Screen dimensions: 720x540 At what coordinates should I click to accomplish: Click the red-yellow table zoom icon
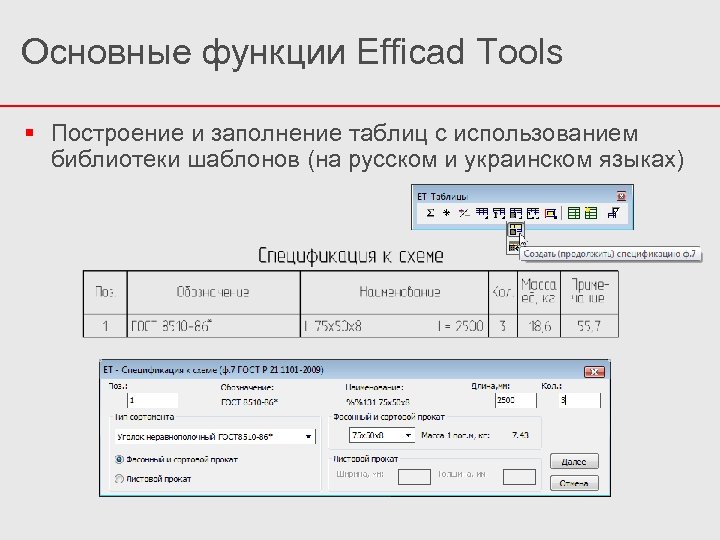click(x=550, y=213)
